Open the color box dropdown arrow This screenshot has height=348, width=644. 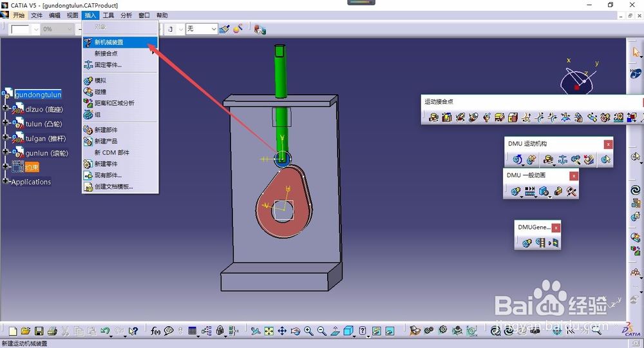pyautogui.click(x=35, y=29)
